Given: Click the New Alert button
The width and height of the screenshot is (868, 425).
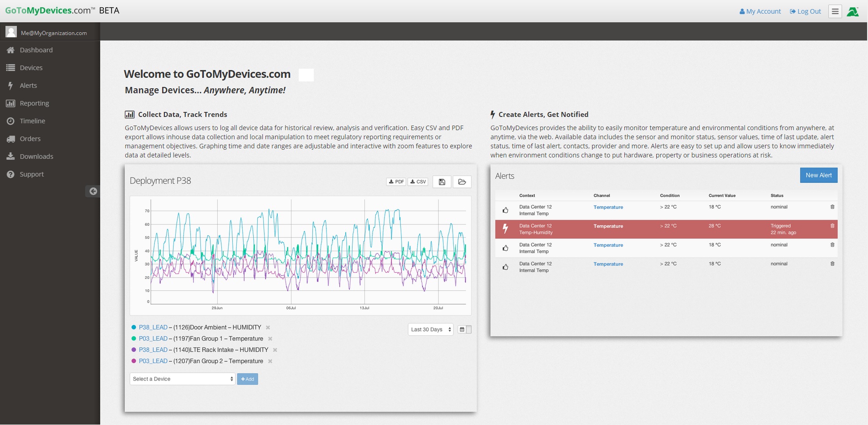Looking at the screenshot, I should 818,175.
